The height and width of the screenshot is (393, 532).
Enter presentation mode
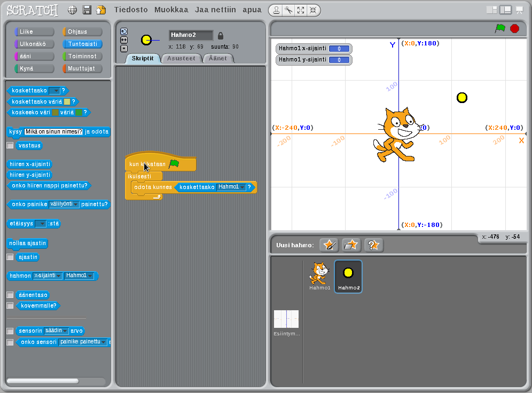point(519,10)
